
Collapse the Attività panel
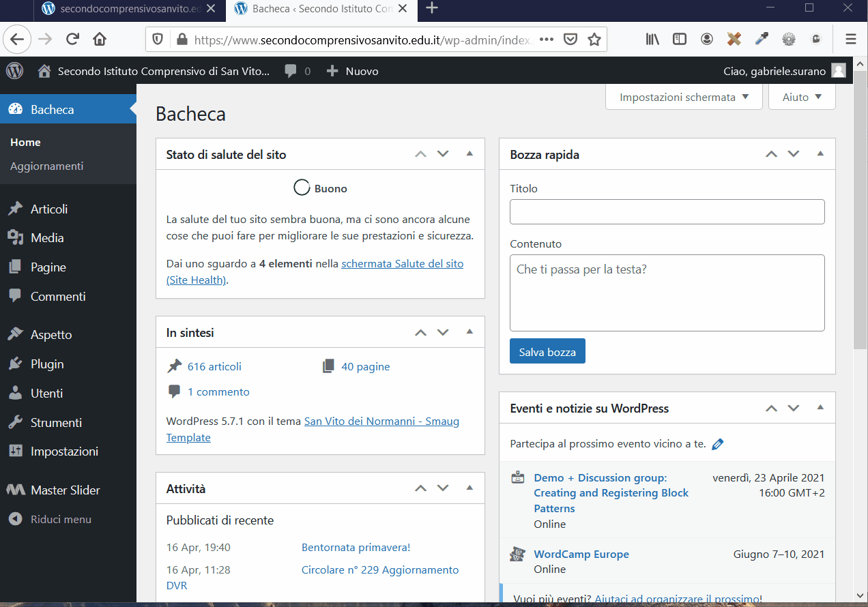[x=469, y=488]
